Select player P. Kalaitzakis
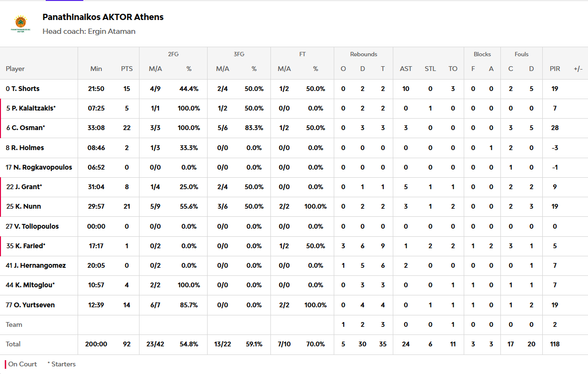This screenshot has width=588, height=374. 33,108
